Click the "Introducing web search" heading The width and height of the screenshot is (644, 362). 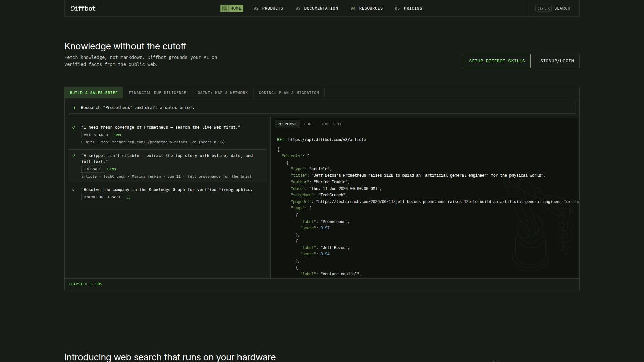(170, 357)
